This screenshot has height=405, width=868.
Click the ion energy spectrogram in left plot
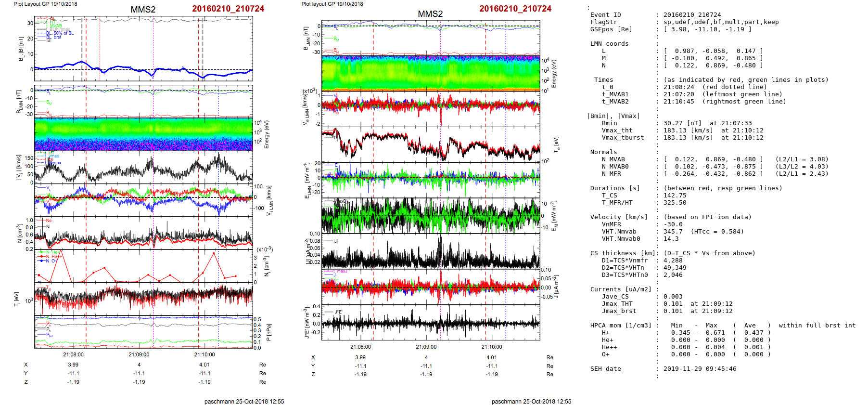(x=143, y=135)
